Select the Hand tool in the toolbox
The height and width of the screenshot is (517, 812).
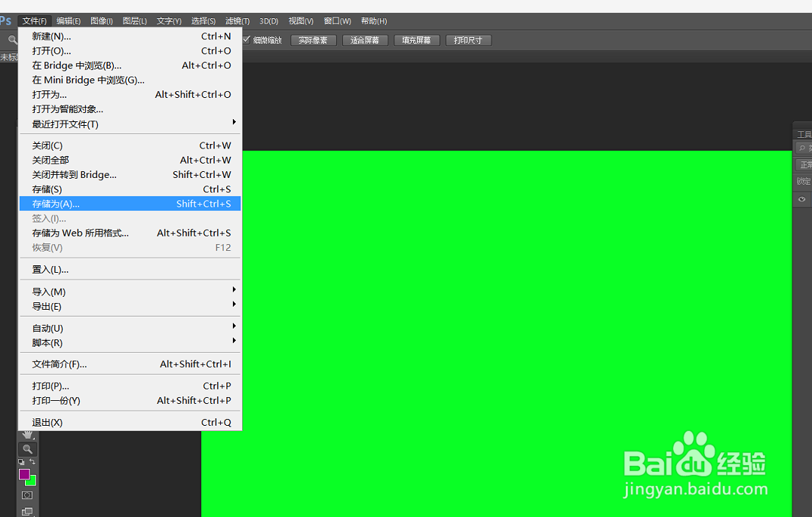[27, 436]
